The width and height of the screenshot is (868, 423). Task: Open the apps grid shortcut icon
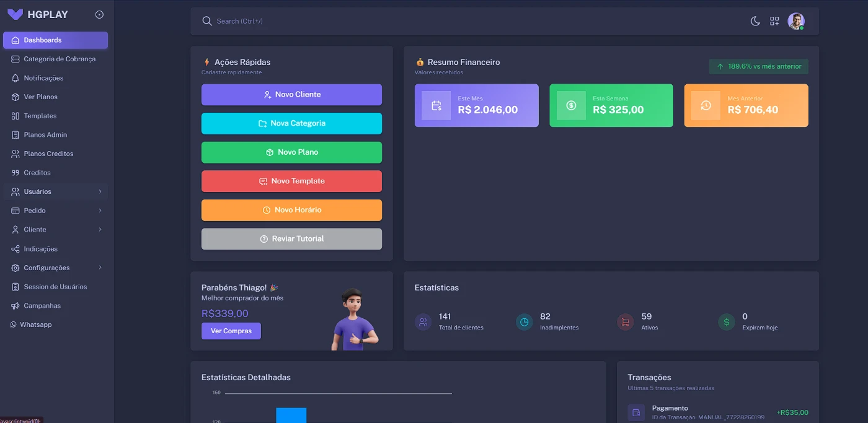[774, 21]
